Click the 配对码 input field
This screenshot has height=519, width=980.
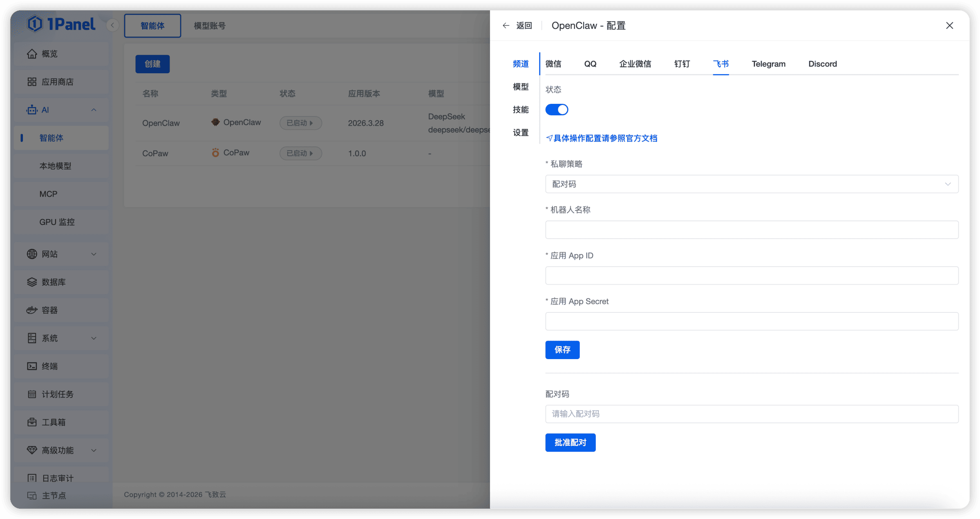(x=751, y=414)
